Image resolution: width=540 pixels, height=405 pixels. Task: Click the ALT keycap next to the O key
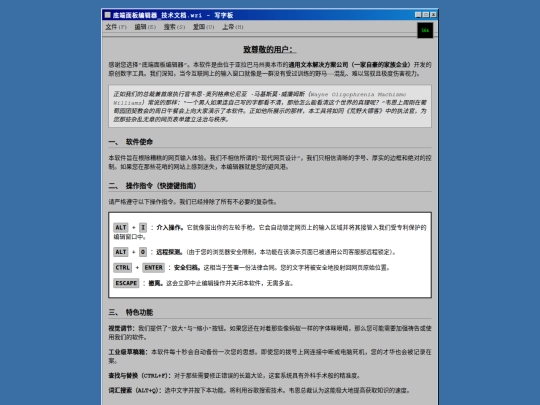[x=121, y=252]
